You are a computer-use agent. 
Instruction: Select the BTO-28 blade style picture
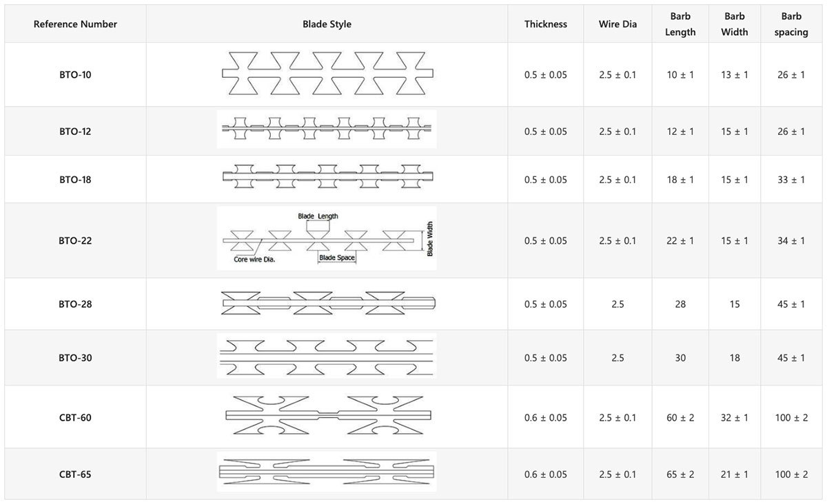(327, 304)
